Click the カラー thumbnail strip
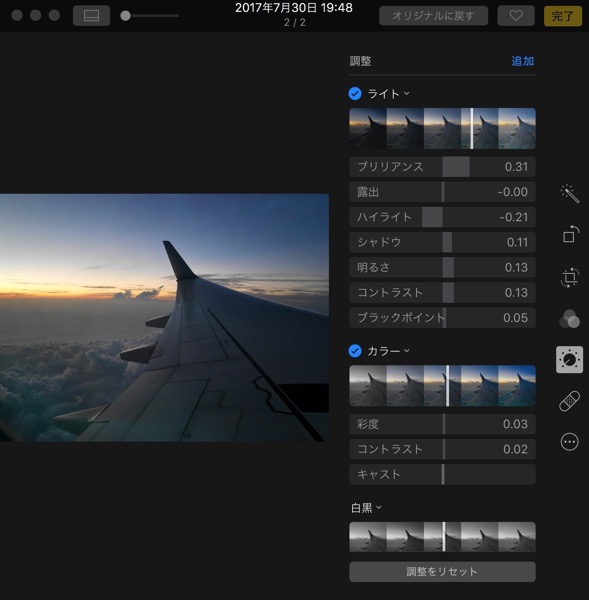Viewport: 589px width, 600px height. coord(442,386)
